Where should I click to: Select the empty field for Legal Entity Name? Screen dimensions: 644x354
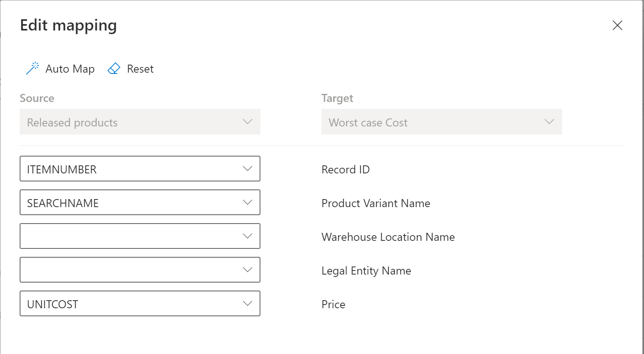tap(128, 270)
